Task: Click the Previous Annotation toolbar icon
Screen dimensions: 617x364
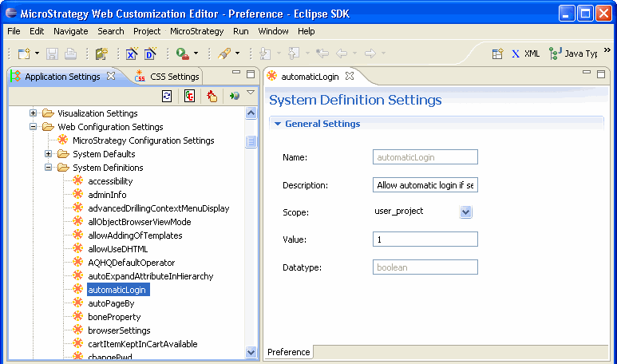Action: point(294,53)
